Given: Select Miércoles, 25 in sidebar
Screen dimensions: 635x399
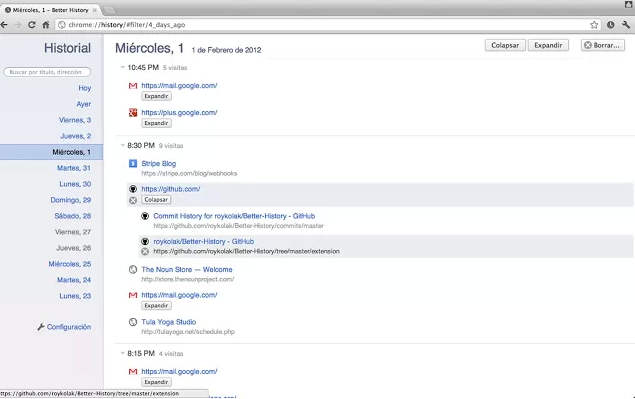Looking at the screenshot, I should coord(70,264).
